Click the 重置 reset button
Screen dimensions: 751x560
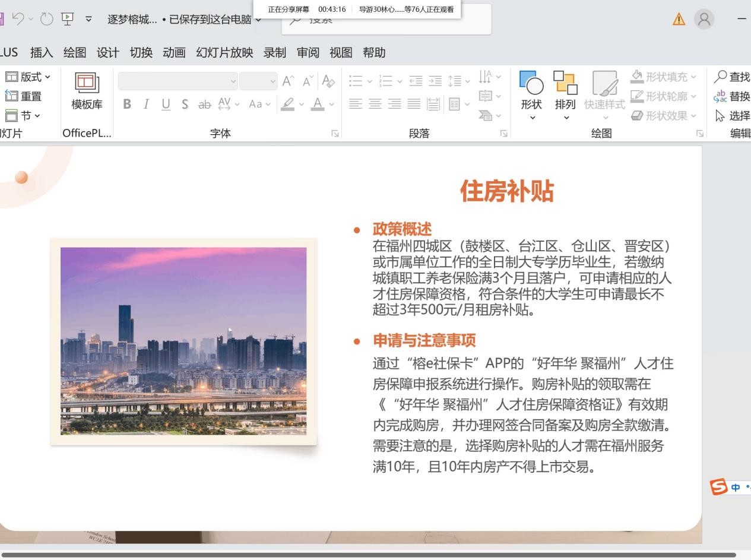pos(24,96)
